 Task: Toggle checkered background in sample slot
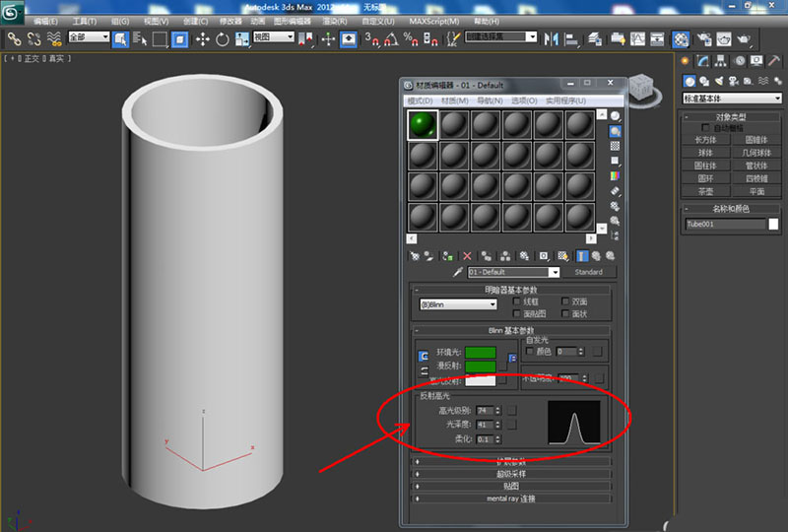coord(616,146)
